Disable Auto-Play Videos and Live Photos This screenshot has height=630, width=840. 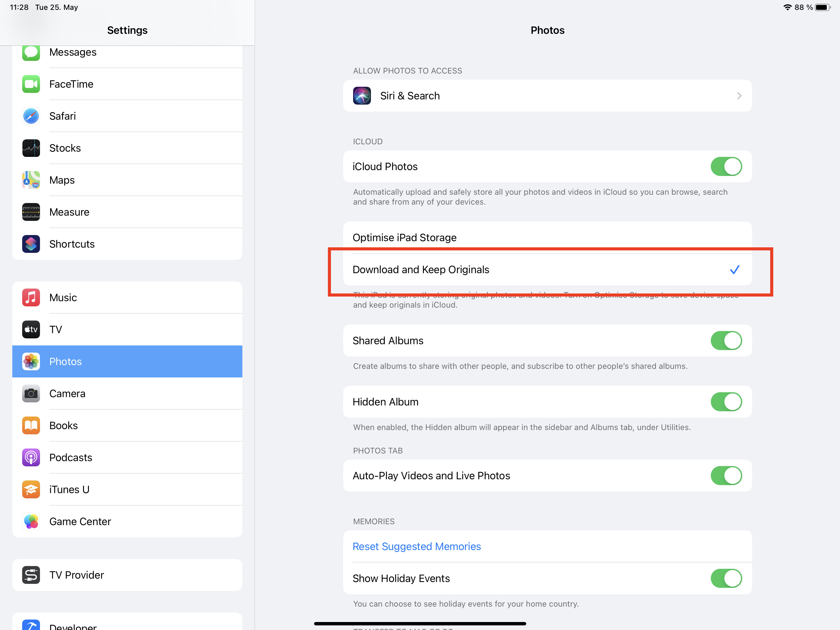coord(726,476)
